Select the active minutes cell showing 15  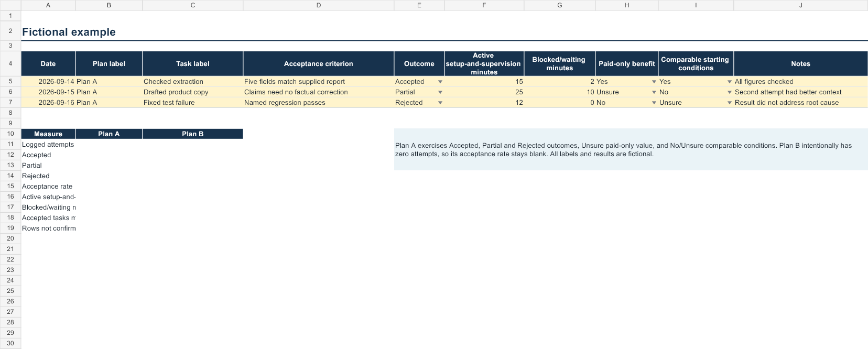pos(484,82)
